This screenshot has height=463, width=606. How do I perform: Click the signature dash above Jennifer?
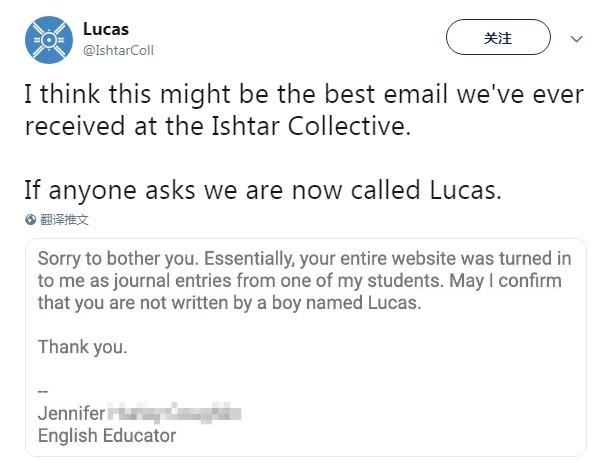point(43,392)
